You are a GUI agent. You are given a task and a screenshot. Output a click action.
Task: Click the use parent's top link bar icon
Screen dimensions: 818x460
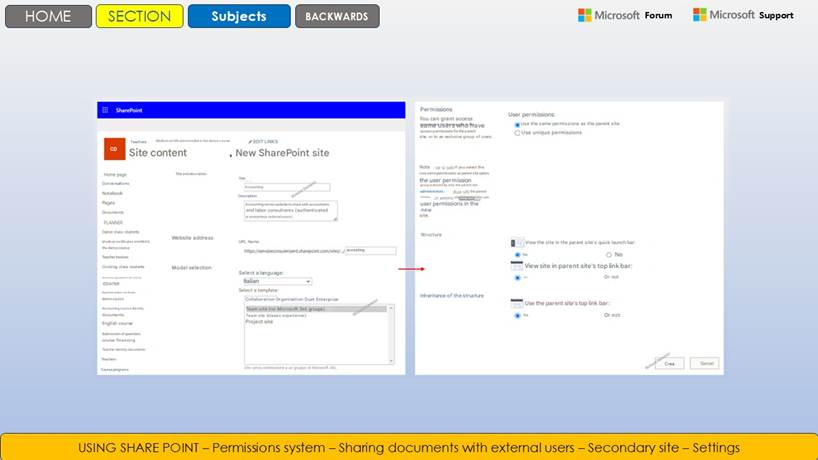click(x=517, y=303)
